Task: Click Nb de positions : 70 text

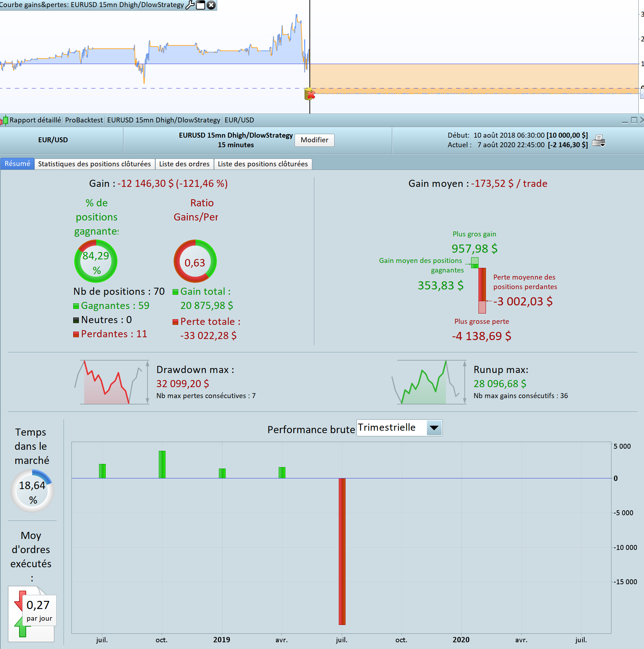Action: point(119,291)
